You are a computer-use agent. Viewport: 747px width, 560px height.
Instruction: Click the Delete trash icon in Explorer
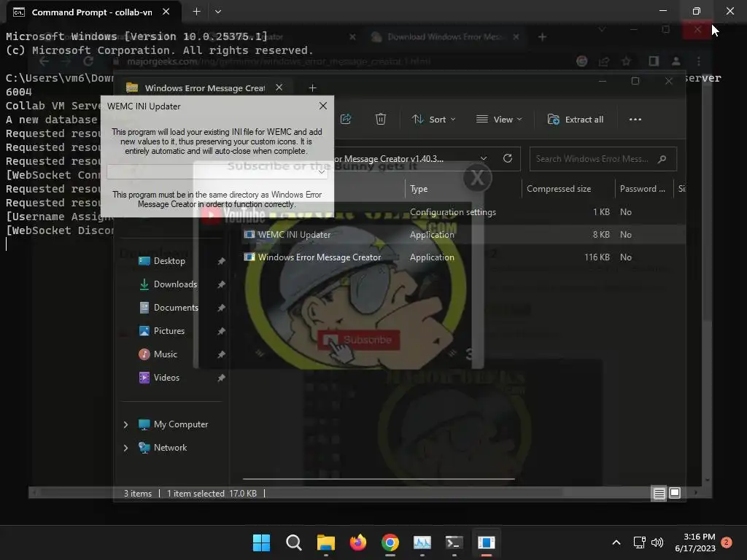[380, 119]
